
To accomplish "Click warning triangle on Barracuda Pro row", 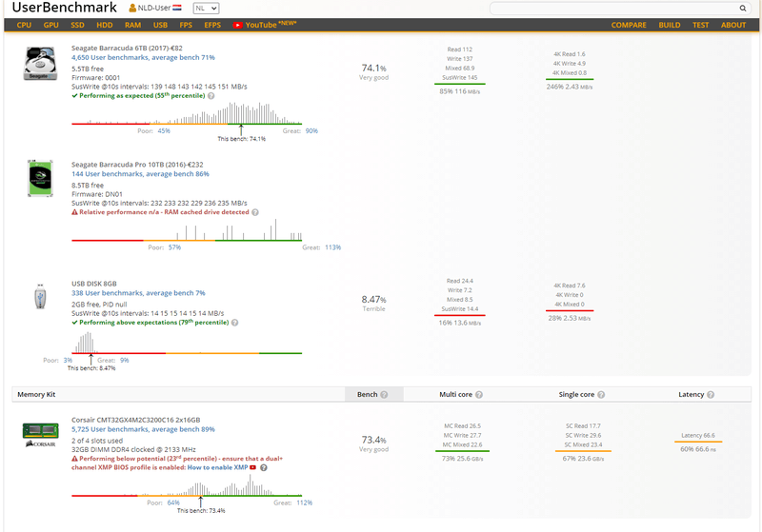I will [x=75, y=212].
